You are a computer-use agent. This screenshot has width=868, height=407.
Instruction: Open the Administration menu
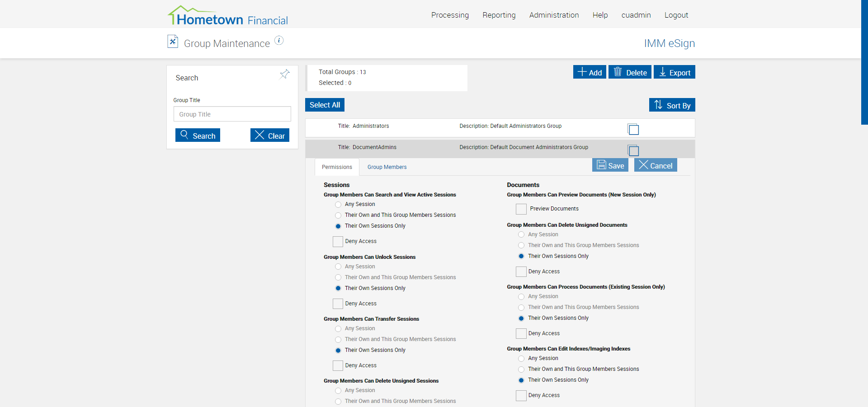(554, 15)
